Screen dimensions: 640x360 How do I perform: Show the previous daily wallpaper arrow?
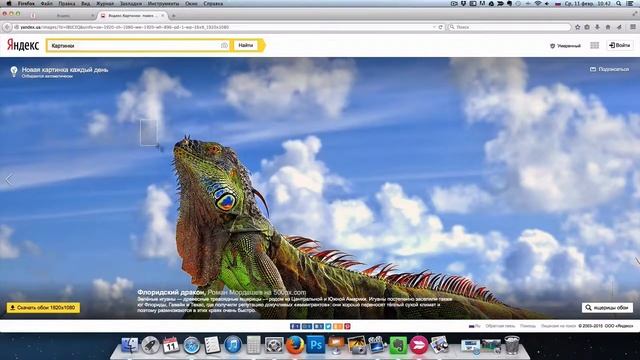[9, 179]
